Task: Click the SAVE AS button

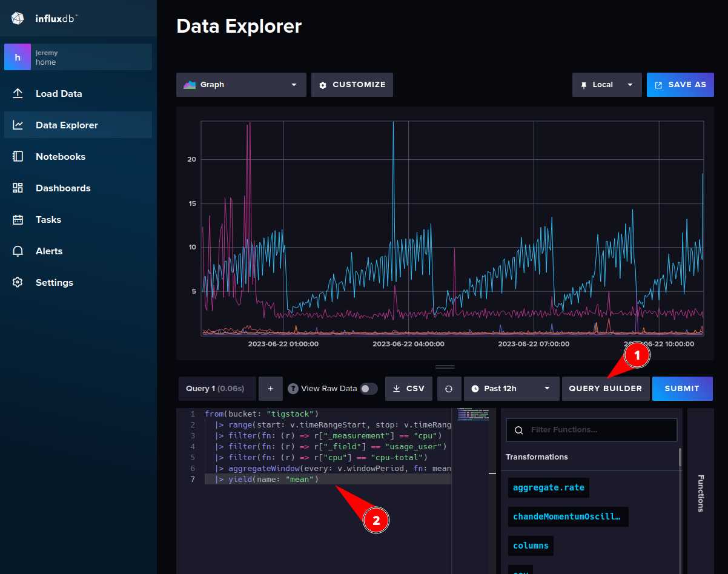Action: pyautogui.click(x=680, y=85)
